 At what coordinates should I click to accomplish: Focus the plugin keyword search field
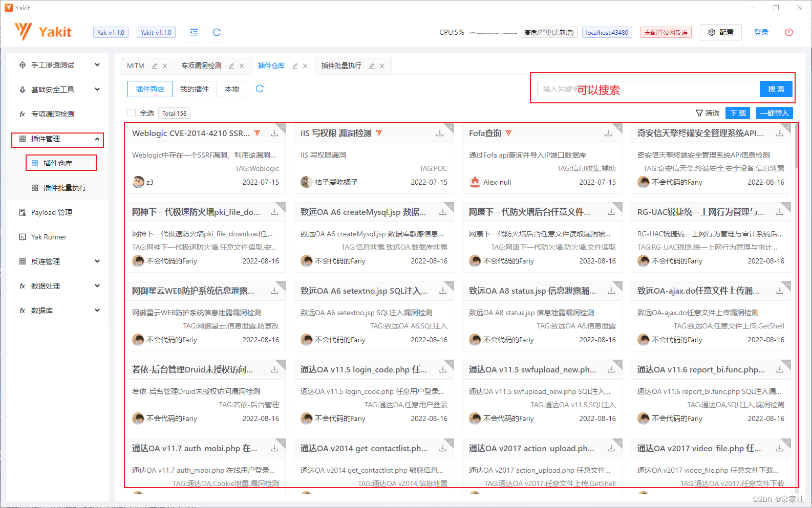click(x=648, y=89)
